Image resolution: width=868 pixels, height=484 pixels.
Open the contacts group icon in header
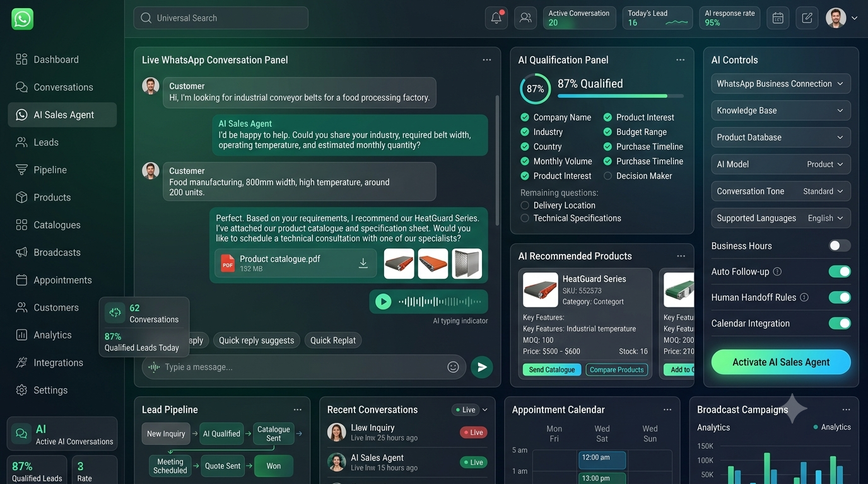[x=525, y=18]
